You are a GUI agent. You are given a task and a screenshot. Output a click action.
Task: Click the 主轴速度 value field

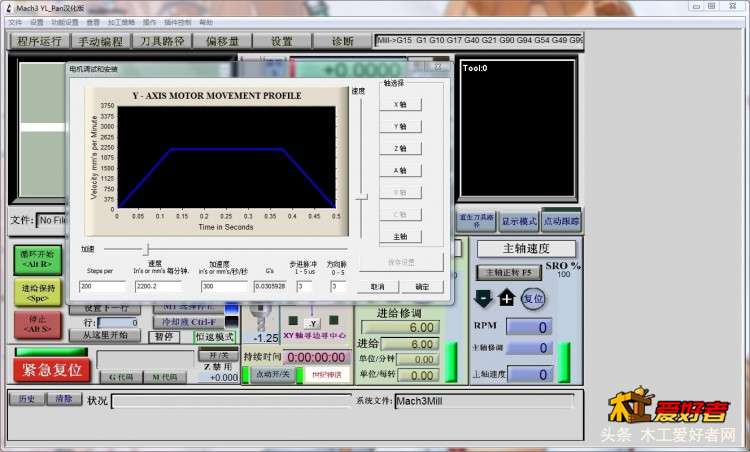pos(530,375)
